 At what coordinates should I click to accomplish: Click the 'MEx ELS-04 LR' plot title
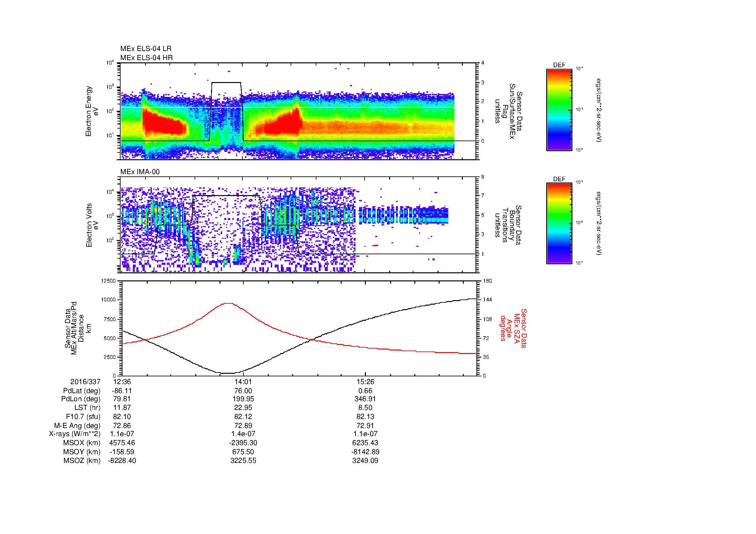pyautogui.click(x=146, y=49)
